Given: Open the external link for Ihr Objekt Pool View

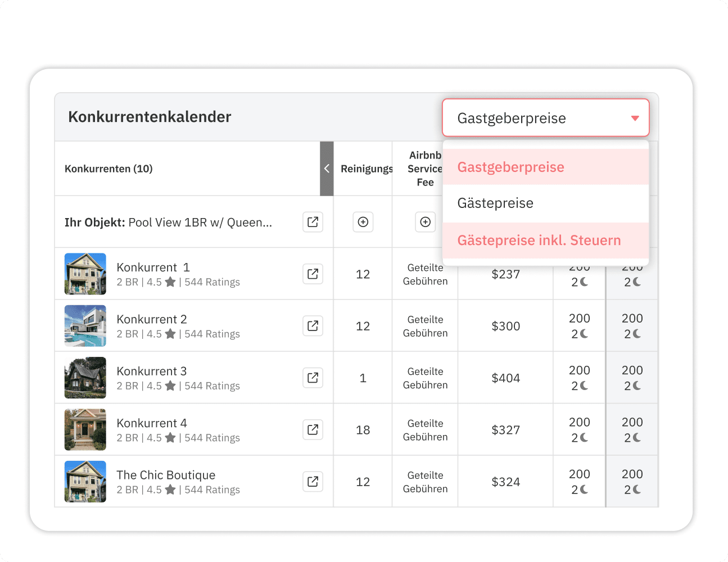Looking at the screenshot, I should 313,222.
